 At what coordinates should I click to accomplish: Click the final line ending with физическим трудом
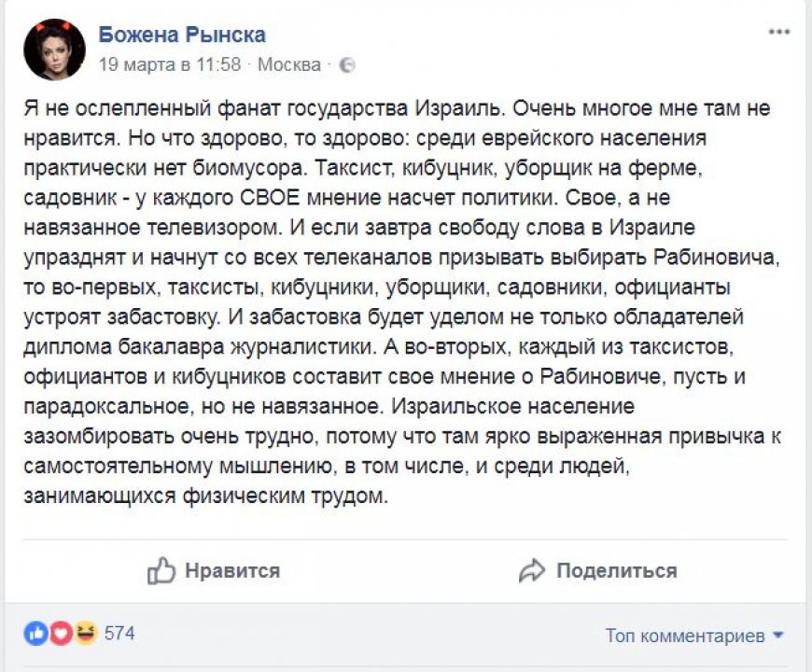coord(204,497)
